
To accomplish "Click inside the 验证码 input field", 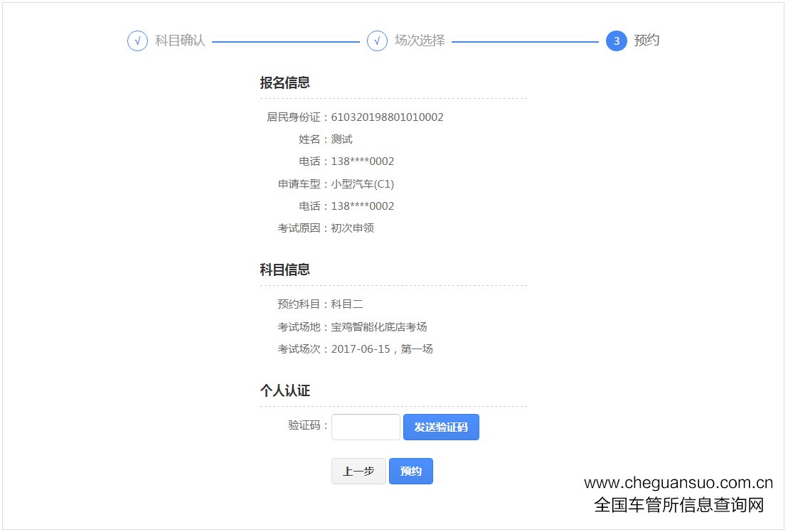I will point(366,427).
